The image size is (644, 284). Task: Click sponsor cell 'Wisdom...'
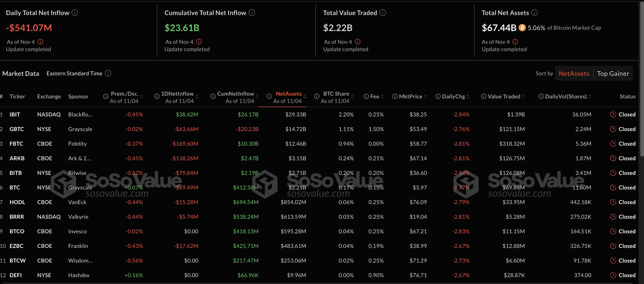tap(80, 260)
